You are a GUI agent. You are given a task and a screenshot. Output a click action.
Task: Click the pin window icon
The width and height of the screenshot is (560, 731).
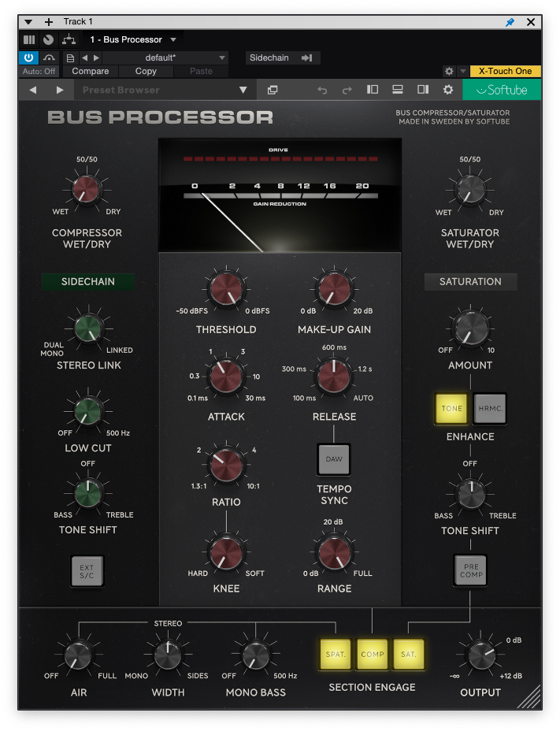[510, 22]
